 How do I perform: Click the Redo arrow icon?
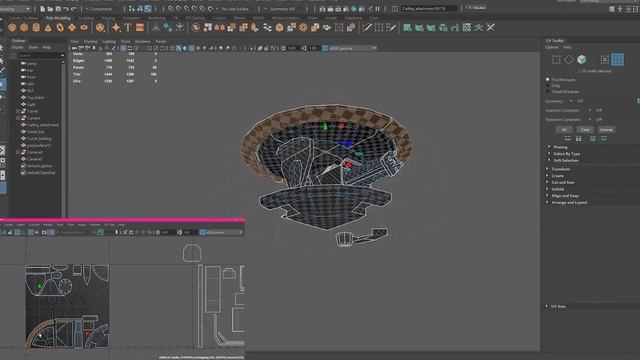pos(74,9)
